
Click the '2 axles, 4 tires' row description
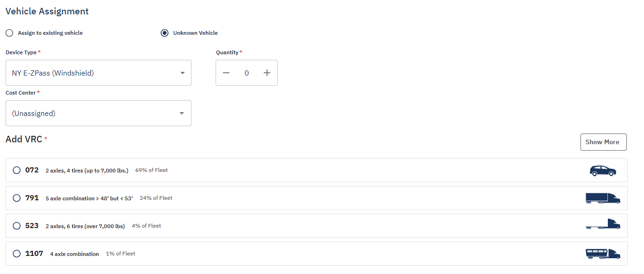87,171
